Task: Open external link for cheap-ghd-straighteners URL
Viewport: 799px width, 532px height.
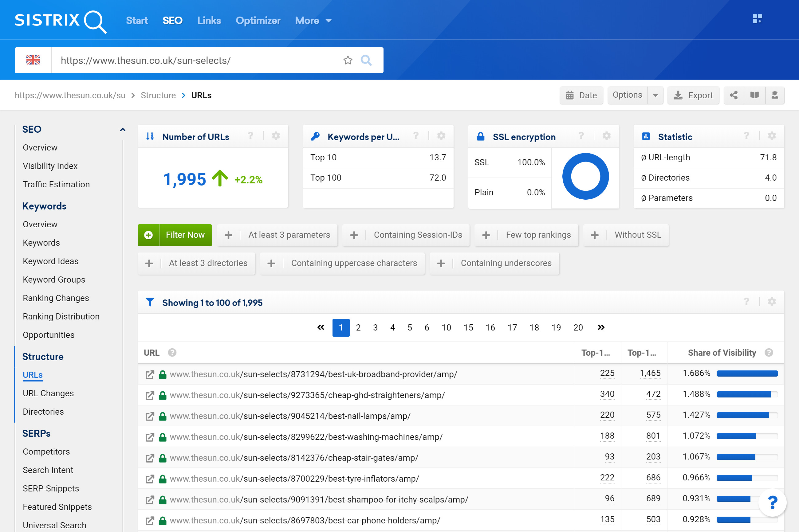Action: point(150,395)
